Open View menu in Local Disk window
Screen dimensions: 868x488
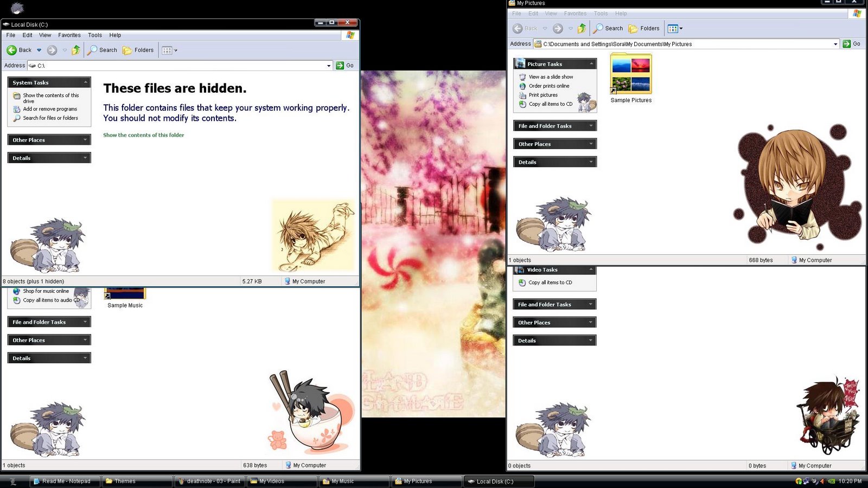45,35
